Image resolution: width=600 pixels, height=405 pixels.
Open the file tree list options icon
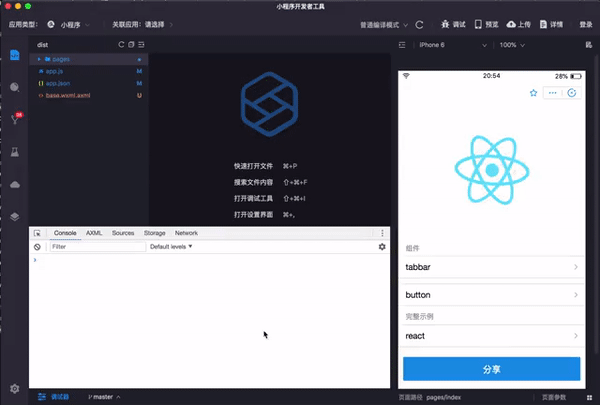click(x=141, y=44)
